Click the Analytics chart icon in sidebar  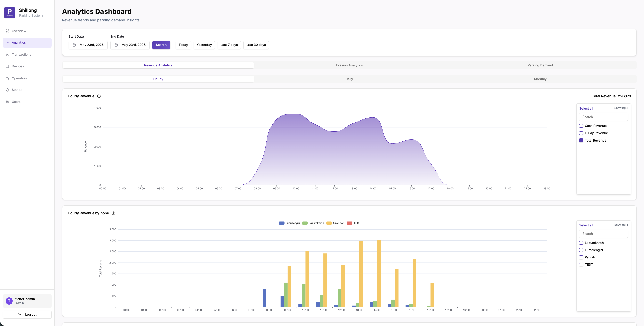point(7,43)
